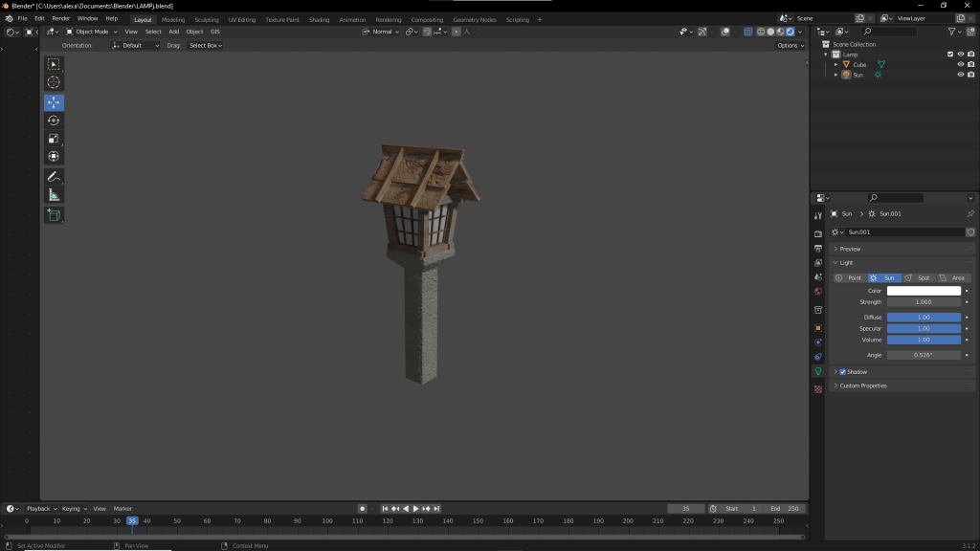
Task: Toggle the Shadow checkbox
Action: [x=842, y=372]
